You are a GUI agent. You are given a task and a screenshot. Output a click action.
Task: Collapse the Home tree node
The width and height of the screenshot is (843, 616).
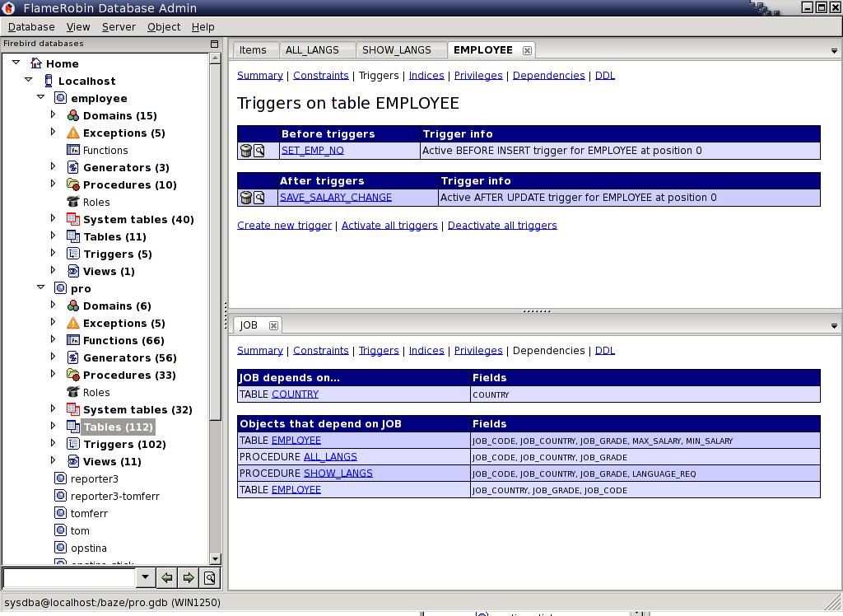16,63
